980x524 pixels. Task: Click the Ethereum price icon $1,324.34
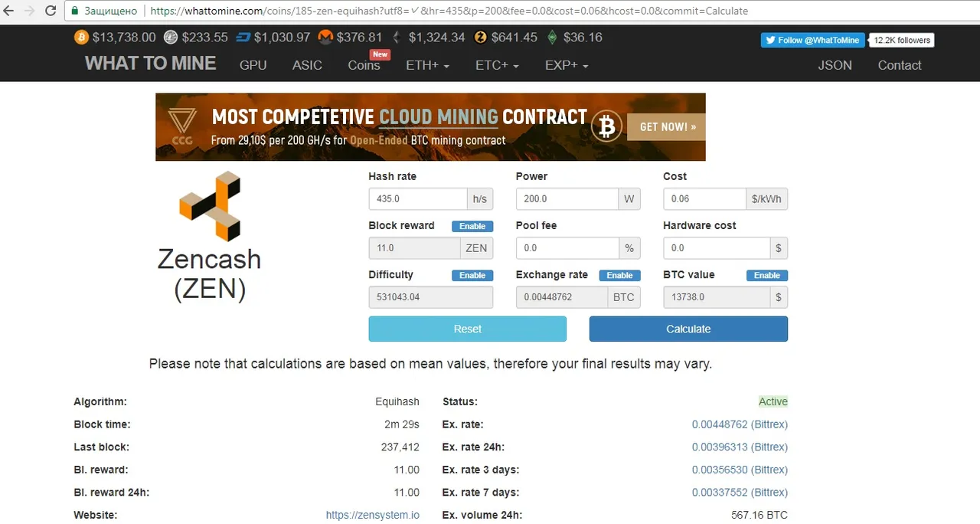pos(397,37)
